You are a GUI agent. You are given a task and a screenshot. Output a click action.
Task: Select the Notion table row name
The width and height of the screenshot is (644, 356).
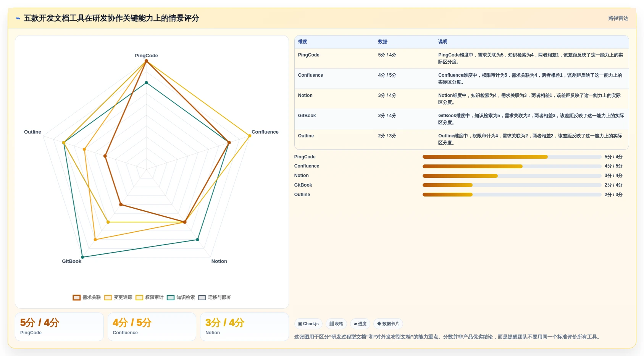coord(305,95)
